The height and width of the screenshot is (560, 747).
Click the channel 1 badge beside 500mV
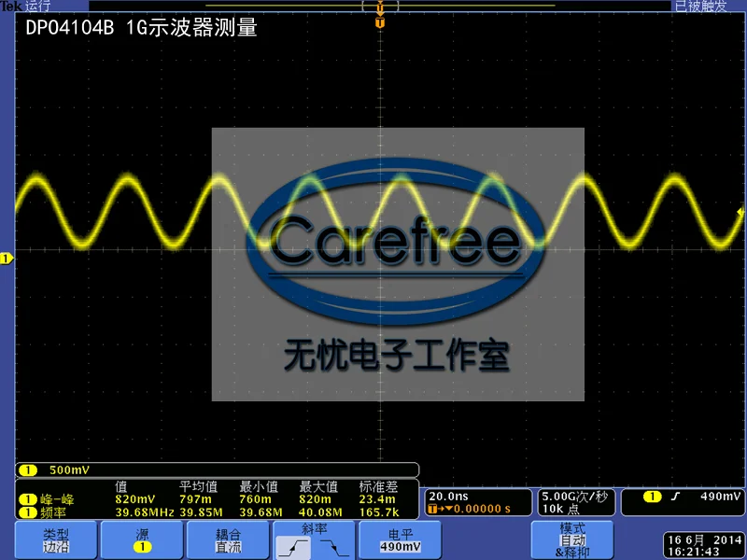point(28,470)
